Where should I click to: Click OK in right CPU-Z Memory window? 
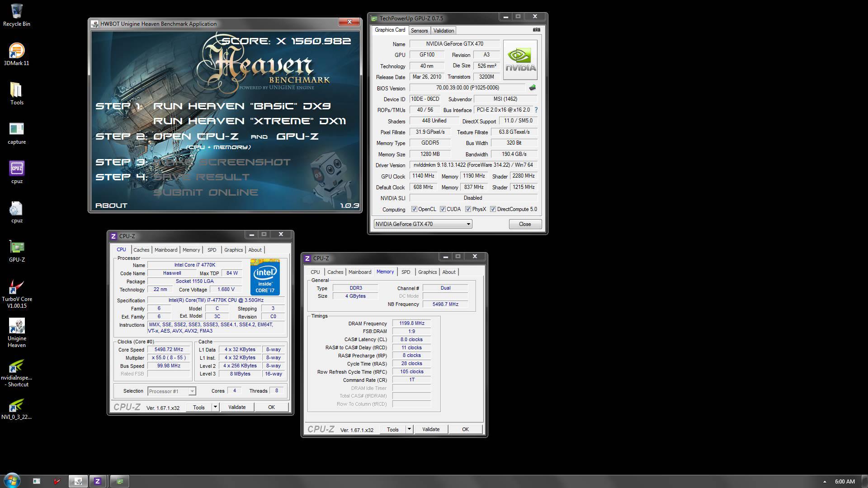click(x=465, y=429)
